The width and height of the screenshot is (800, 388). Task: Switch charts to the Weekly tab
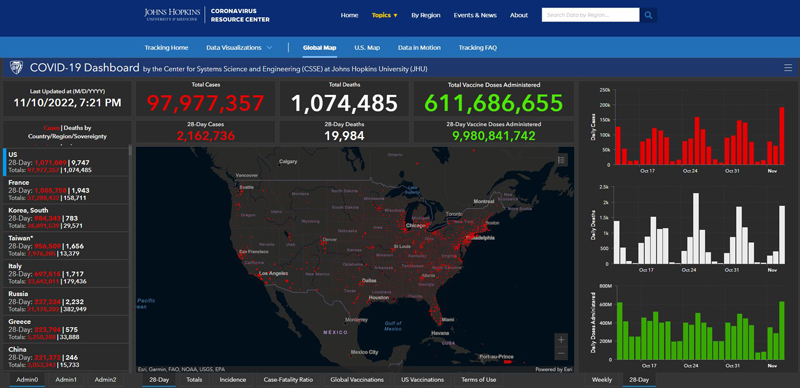coord(602,380)
